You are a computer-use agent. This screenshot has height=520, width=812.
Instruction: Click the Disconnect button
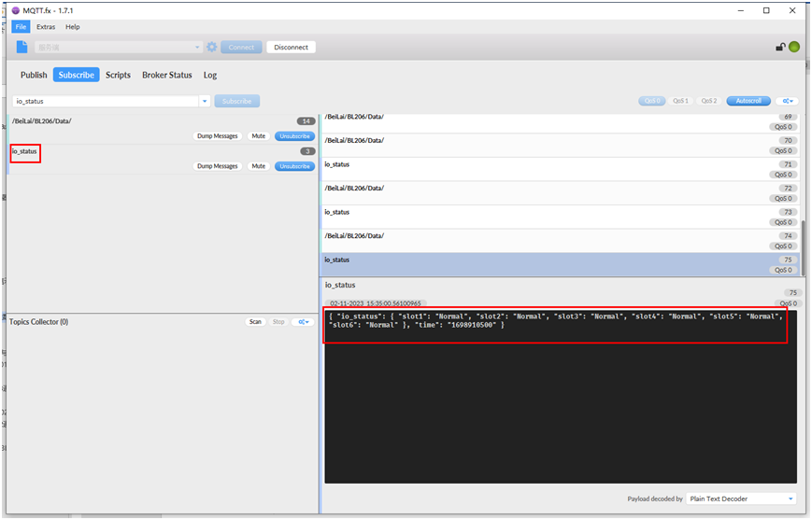(x=291, y=47)
